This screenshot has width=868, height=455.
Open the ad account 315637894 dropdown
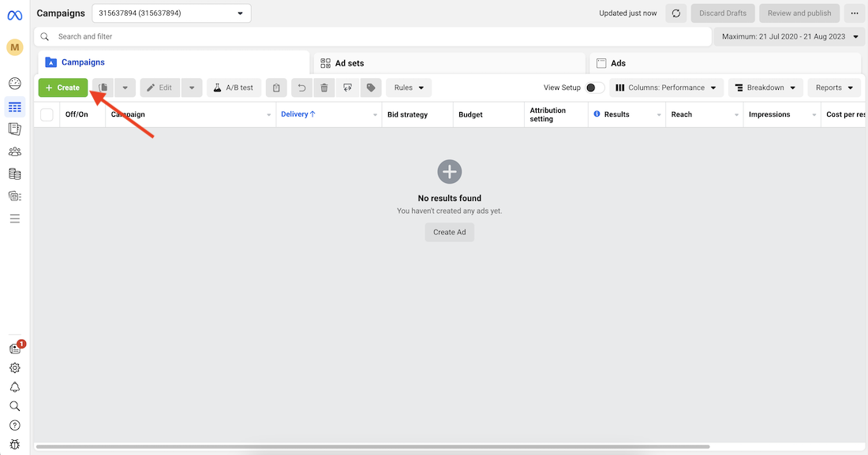pos(171,13)
